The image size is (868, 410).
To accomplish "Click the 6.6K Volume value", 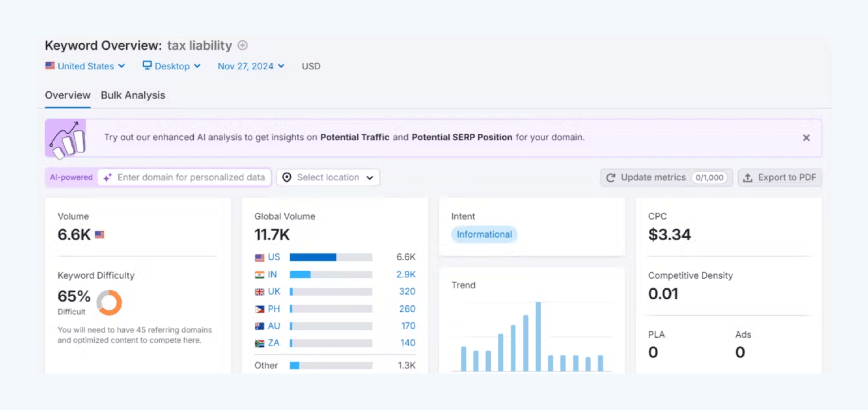I will coord(74,235).
